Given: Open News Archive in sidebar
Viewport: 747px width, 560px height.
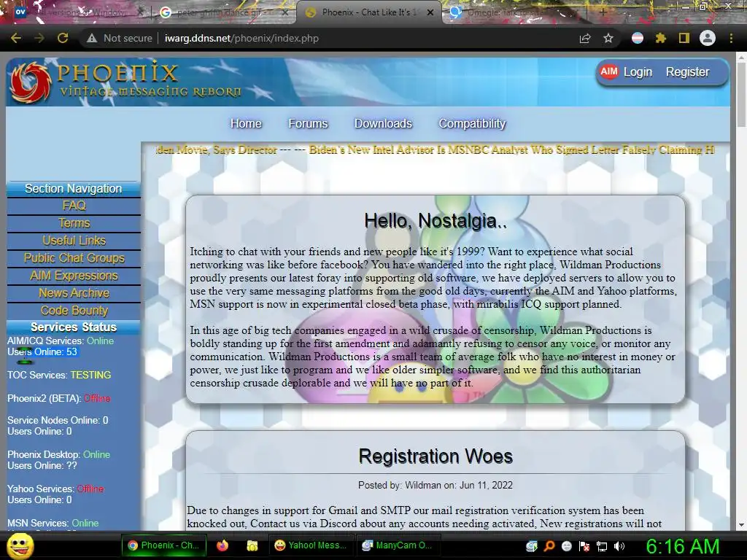Looking at the screenshot, I should point(74,293).
